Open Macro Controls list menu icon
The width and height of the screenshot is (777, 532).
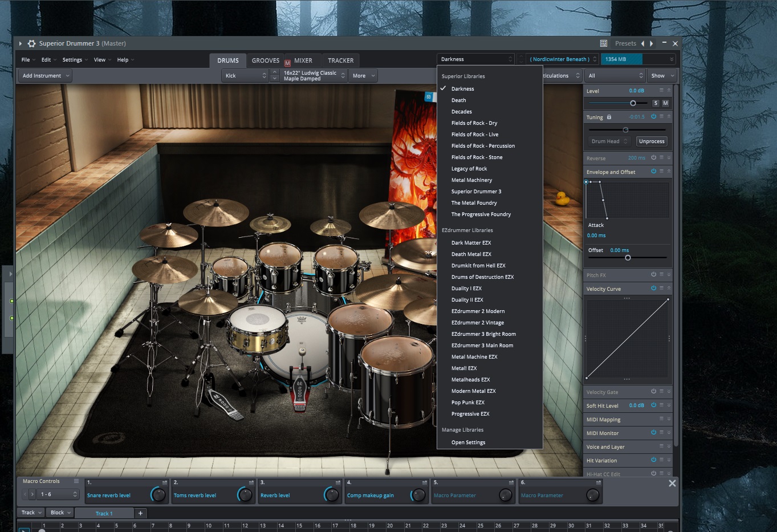point(76,481)
